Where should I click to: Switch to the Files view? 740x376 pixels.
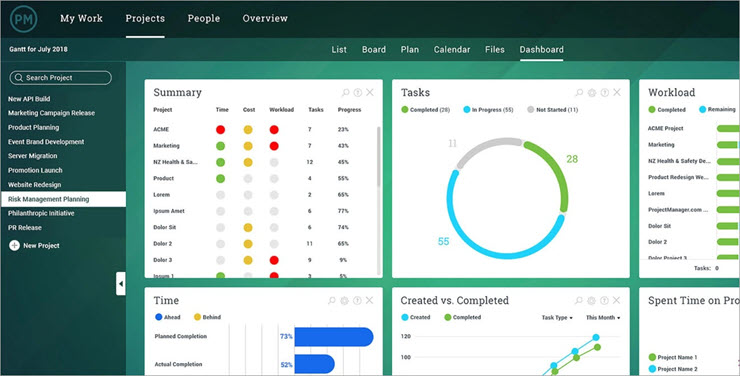pyautogui.click(x=495, y=50)
